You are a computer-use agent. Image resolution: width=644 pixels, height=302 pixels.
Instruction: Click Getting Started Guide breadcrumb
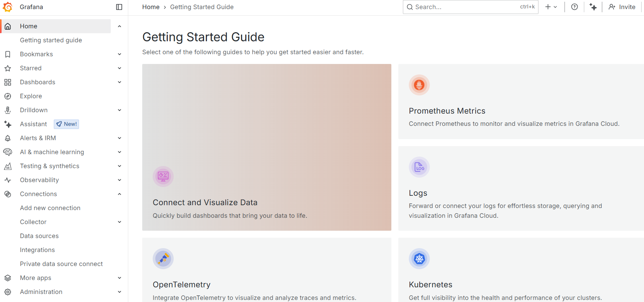(x=202, y=7)
